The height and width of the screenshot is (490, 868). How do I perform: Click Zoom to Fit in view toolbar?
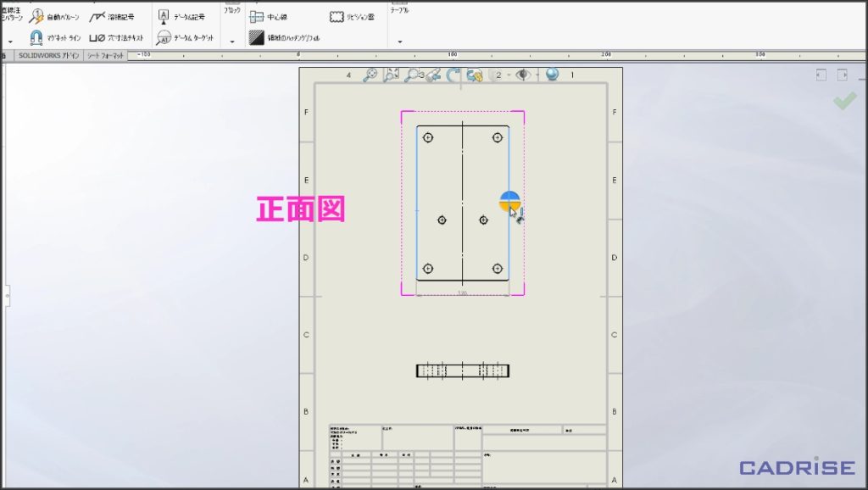(391, 75)
